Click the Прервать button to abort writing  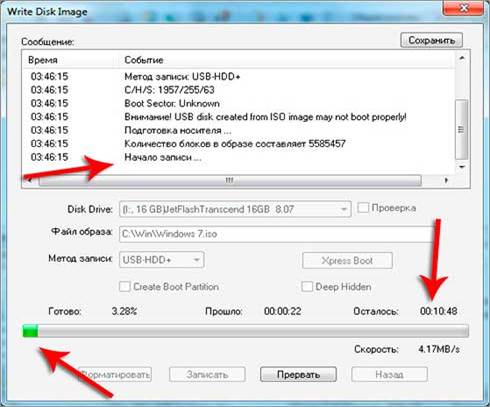(298, 374)
